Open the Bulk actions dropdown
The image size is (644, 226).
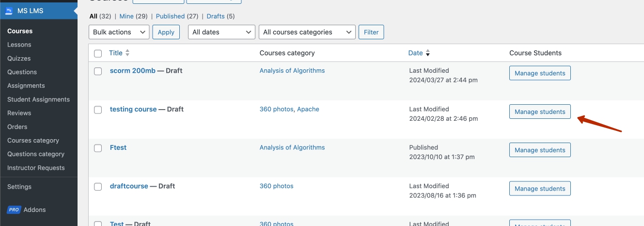[x=119, y=32]
